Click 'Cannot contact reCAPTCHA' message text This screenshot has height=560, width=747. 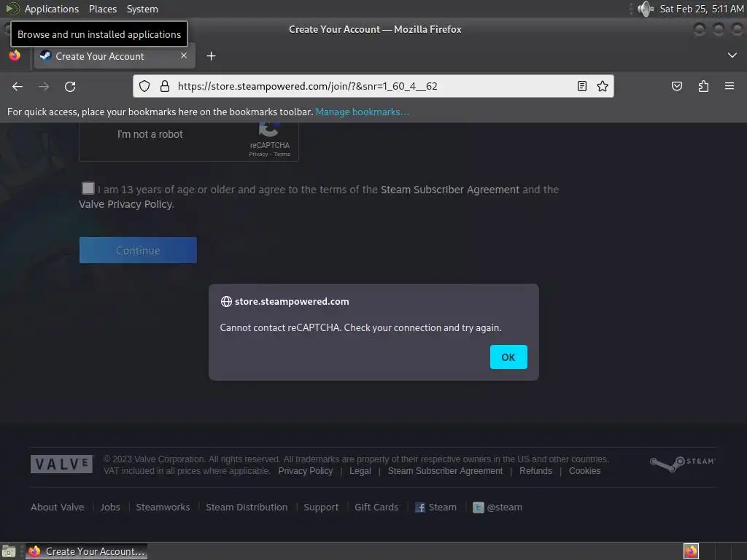(360, 327)
